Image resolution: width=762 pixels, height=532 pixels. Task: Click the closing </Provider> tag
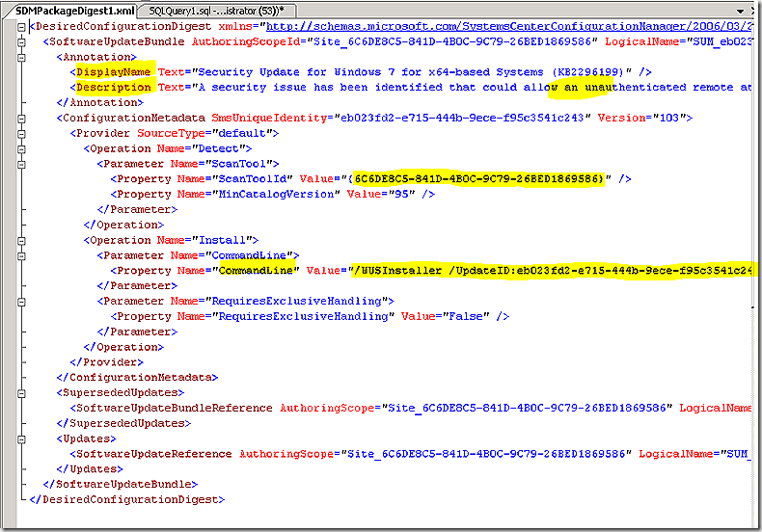click(x=106, y=362)
